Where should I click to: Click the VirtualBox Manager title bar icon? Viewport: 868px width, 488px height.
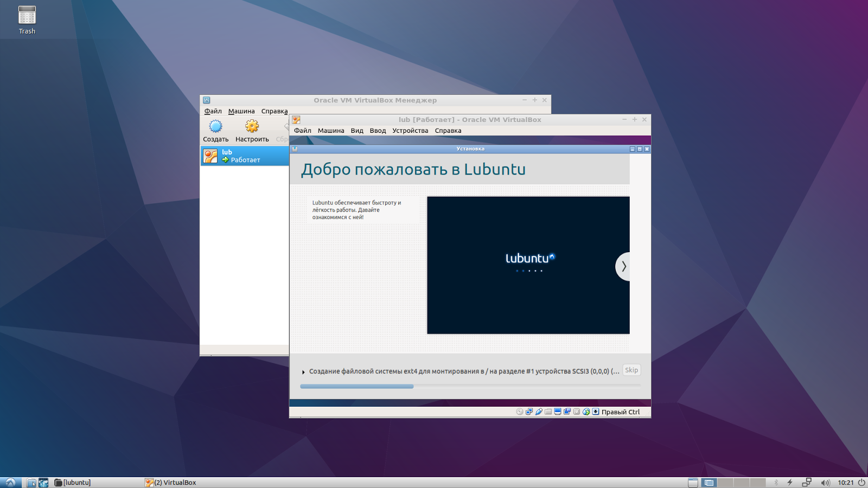(207, 100)
